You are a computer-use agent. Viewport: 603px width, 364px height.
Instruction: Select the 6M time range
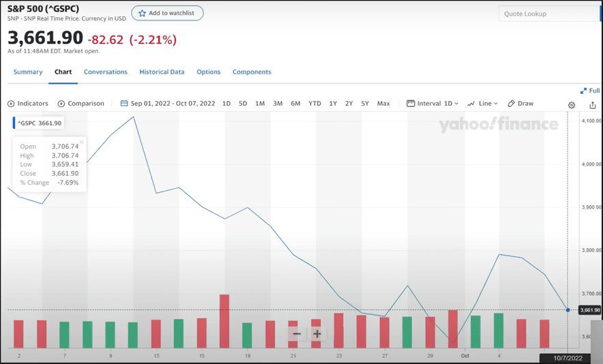click(295, 104)
